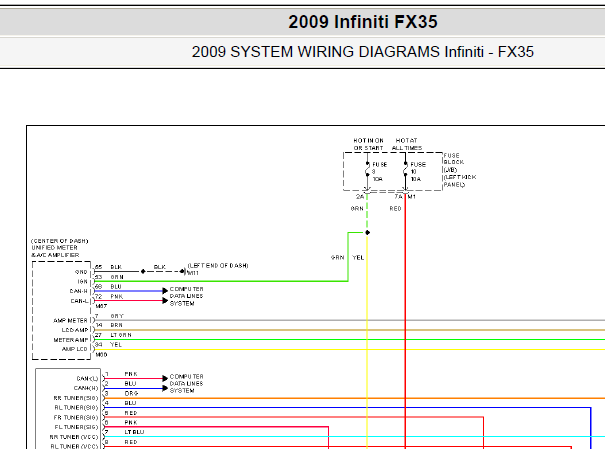The height and width of the screenshot is (449, 605).
Task: Click the '2A' connector pin label
Action: point(360,197)
